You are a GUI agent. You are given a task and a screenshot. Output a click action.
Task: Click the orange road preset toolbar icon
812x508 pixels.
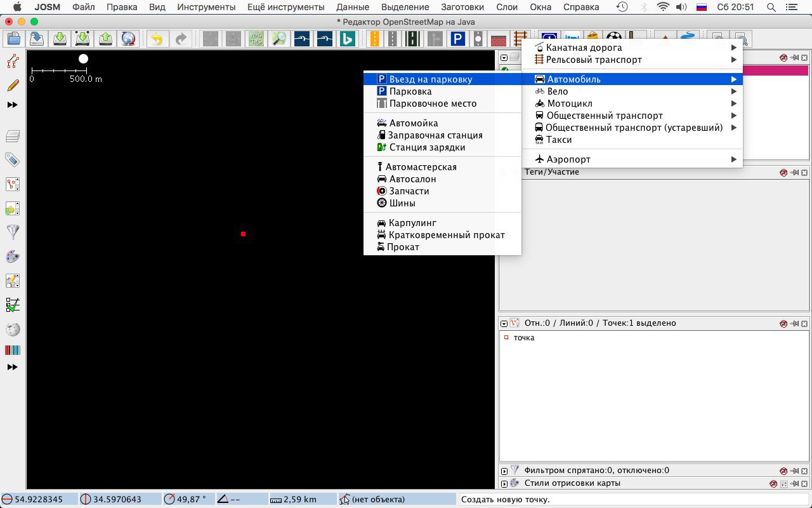pyautogui.click(x=374, y=39)
